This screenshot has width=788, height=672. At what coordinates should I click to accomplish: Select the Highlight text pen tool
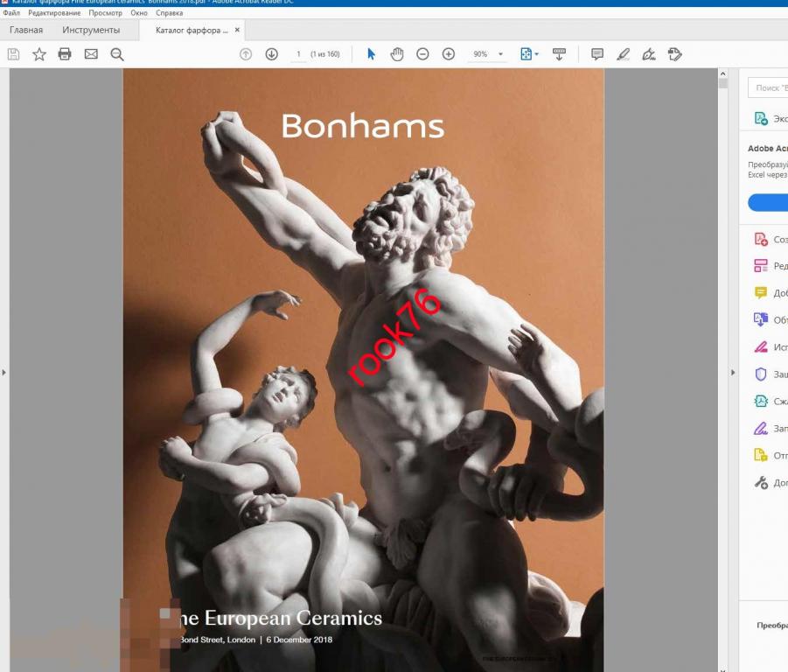pos(624,53)
